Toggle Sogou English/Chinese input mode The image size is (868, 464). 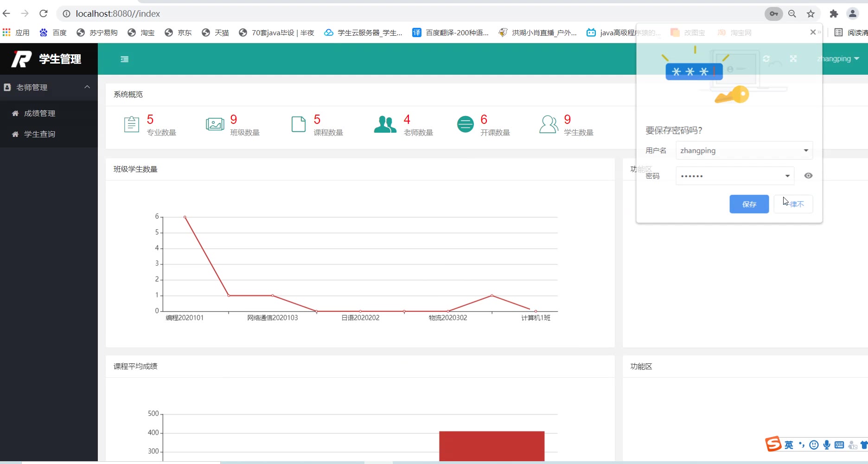click(x=789, y=445)
